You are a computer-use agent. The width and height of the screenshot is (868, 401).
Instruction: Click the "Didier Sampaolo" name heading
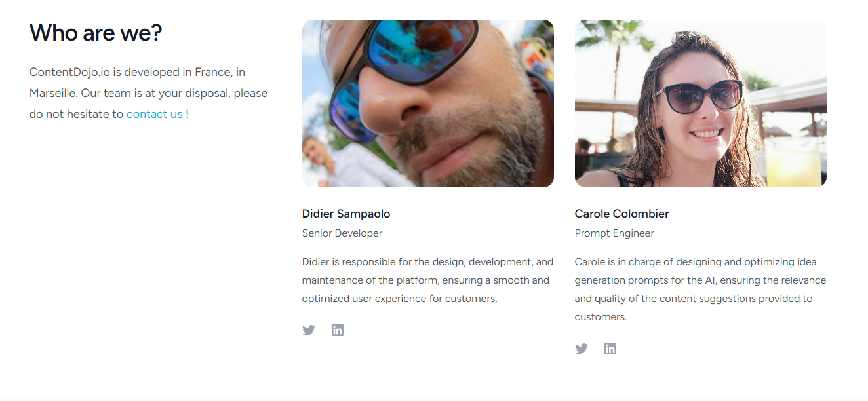point(346,214)
